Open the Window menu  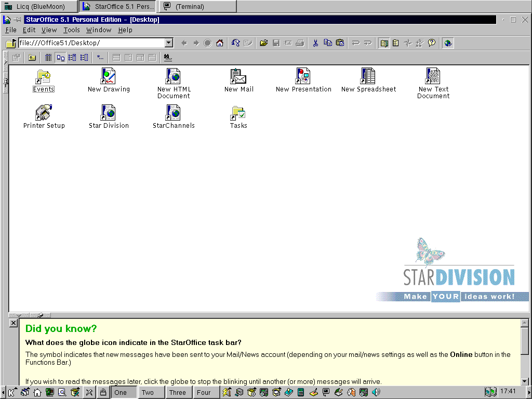pyautogui.click(x=99, y=30)
